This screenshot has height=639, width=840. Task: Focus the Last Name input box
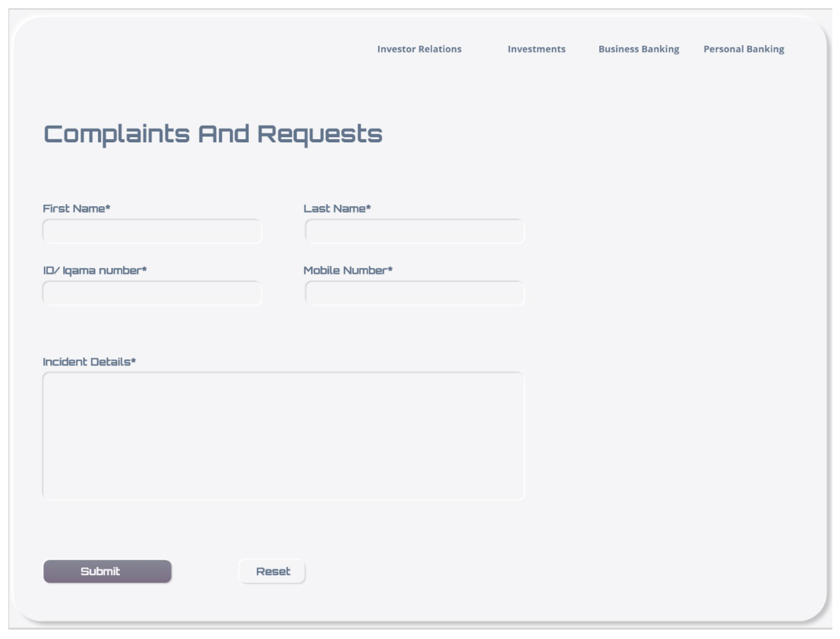414,231
